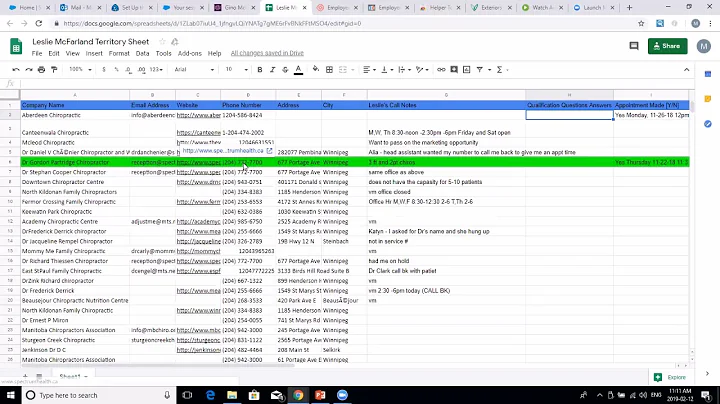Click Type here to search box

[x=99, y=395]
